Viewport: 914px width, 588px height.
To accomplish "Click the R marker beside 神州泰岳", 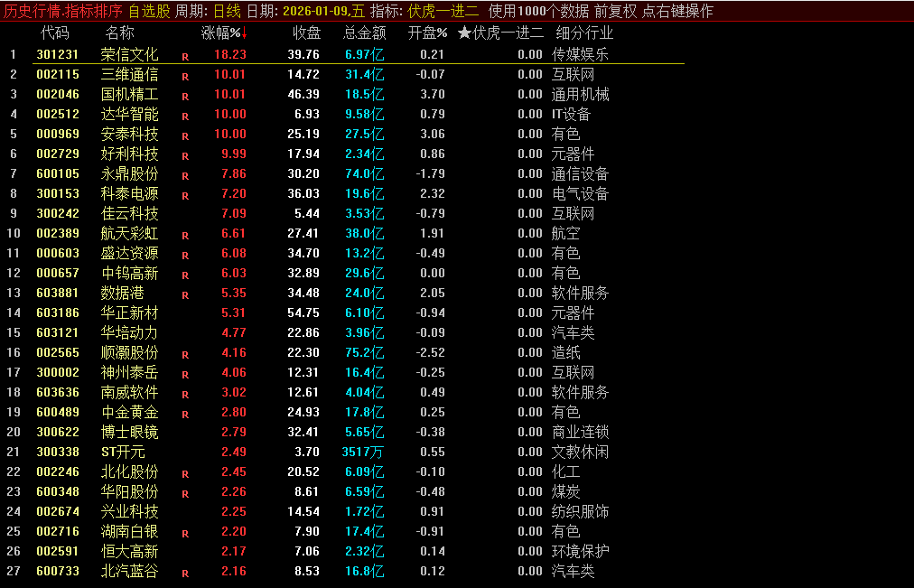I will tap(185, 375).
